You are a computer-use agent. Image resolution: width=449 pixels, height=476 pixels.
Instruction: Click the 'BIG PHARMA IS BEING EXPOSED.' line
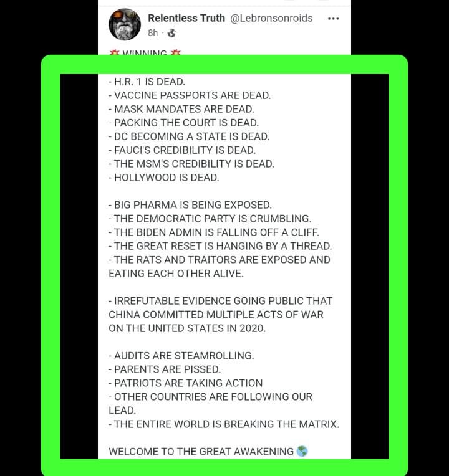(190, 205)
